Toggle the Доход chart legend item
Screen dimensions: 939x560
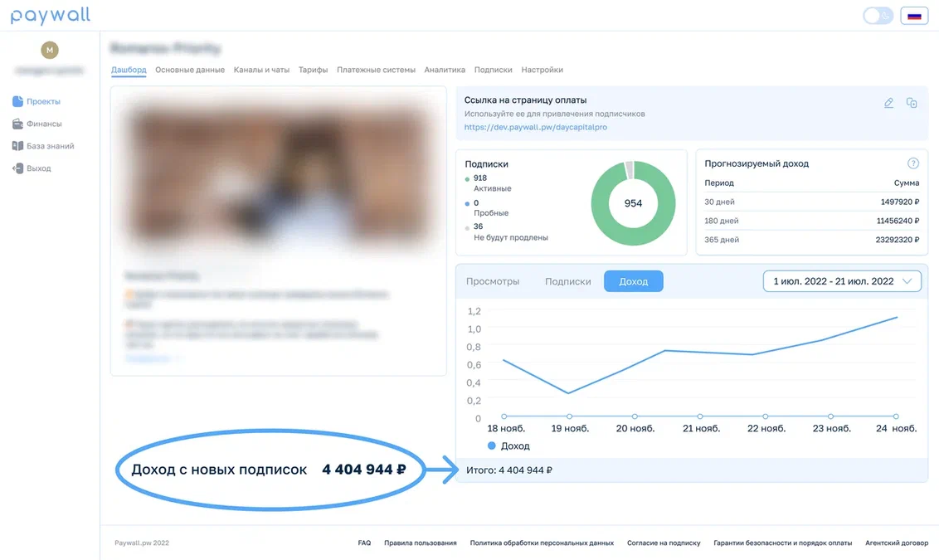click(508, 446)
